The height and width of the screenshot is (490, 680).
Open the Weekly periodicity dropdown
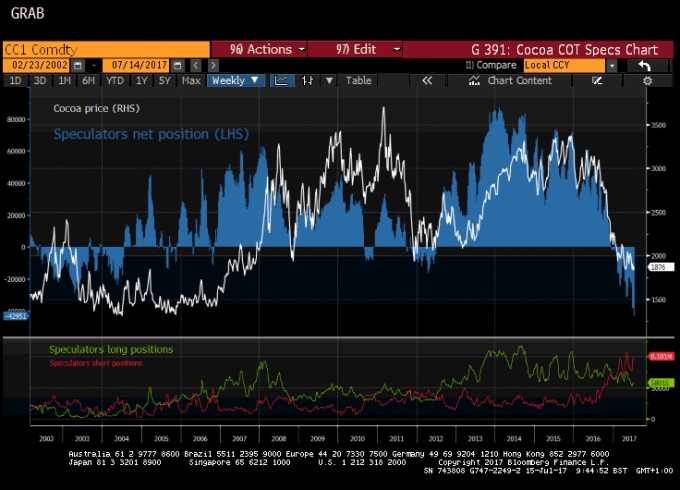(236, 80)
